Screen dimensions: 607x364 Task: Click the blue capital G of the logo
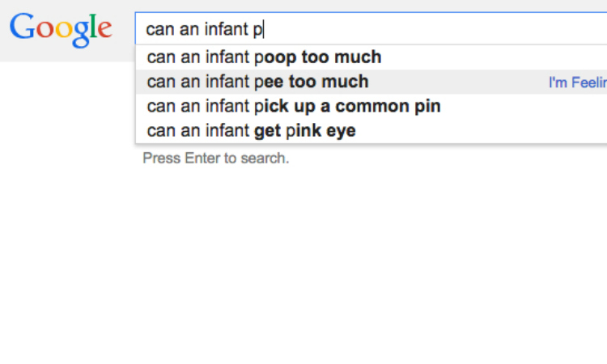click(x=23, y=27)
